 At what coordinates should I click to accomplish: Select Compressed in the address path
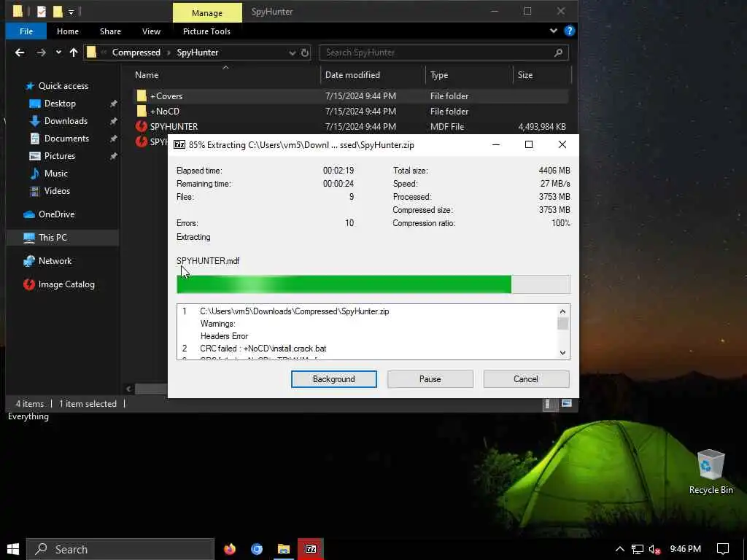point(136,52)
